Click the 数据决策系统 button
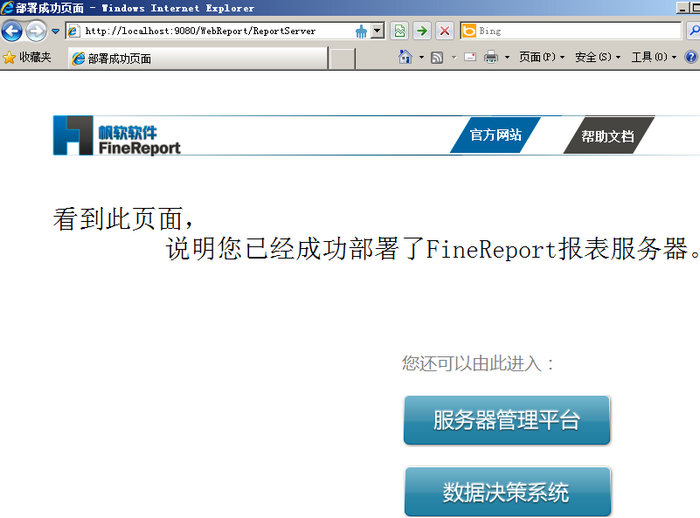The height and width of the screenshot is (518, 700). (507, 492)
